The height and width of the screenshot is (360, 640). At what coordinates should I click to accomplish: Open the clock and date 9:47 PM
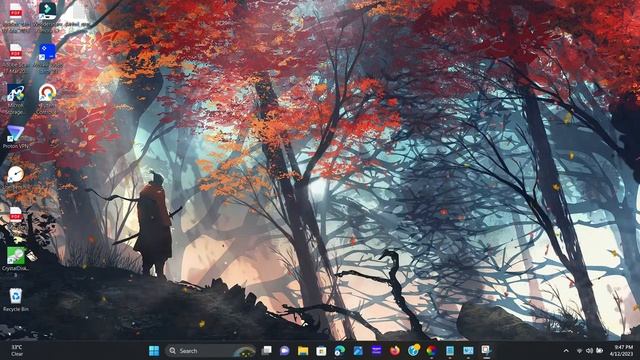coord(623,351)
